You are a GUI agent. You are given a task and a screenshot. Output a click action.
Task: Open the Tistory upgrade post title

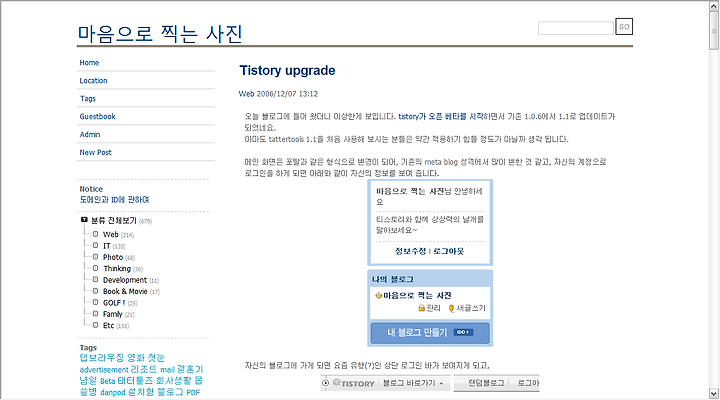coord(287,71)
